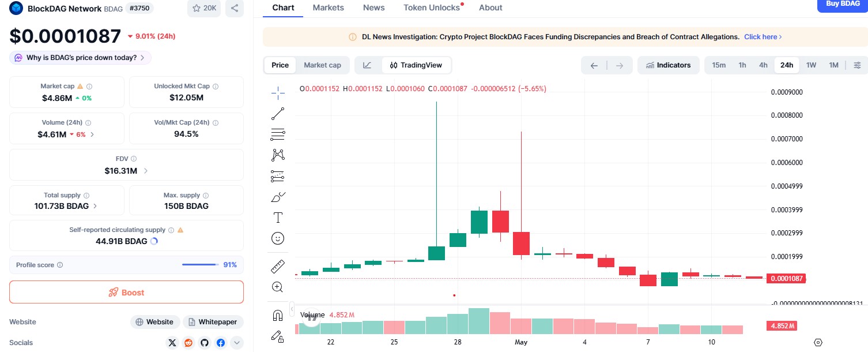Click the #3750 rank badge
Viewport: 868px width, 352px height.
coord(139,8)
